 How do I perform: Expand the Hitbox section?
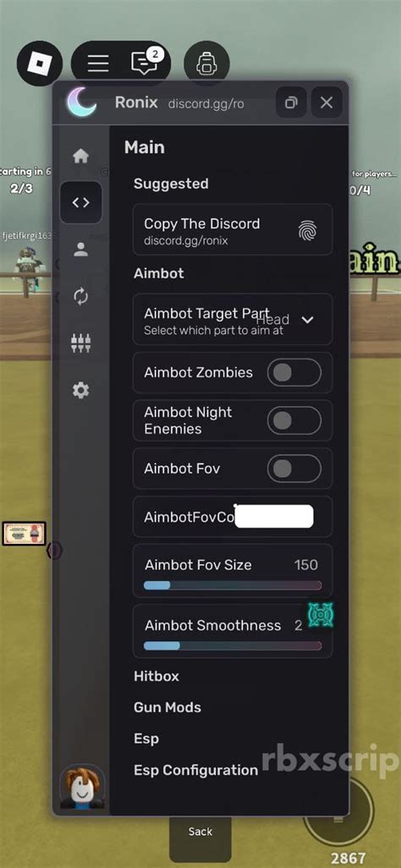[x=157, y=676]
